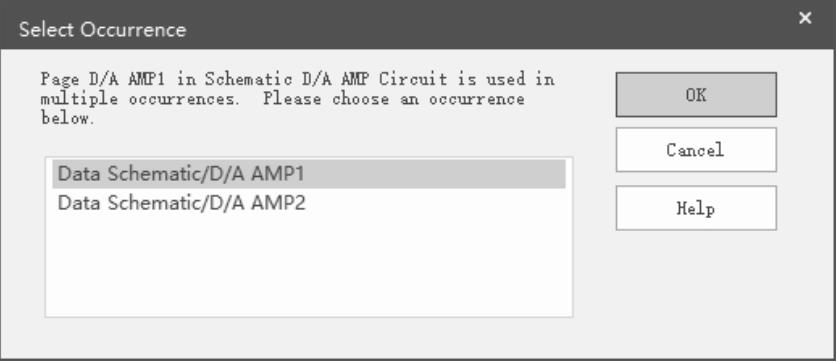
Task: Click blank space under AMP2 entry
Action: click(309, 267)
